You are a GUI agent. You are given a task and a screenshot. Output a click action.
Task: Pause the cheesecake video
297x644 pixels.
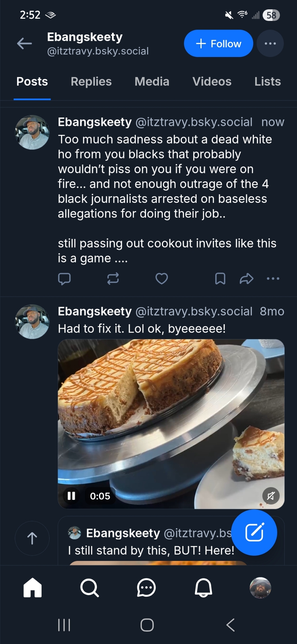(71, 496)
